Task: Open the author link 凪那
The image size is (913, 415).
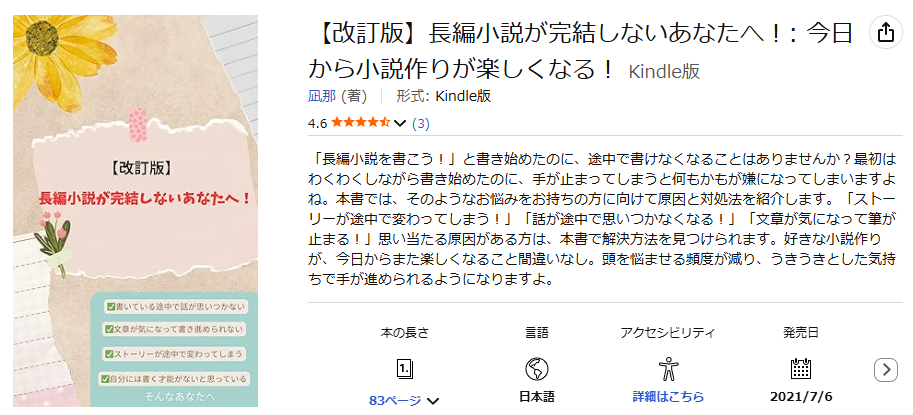Action: pyautogui.click(x=321, y=96)
